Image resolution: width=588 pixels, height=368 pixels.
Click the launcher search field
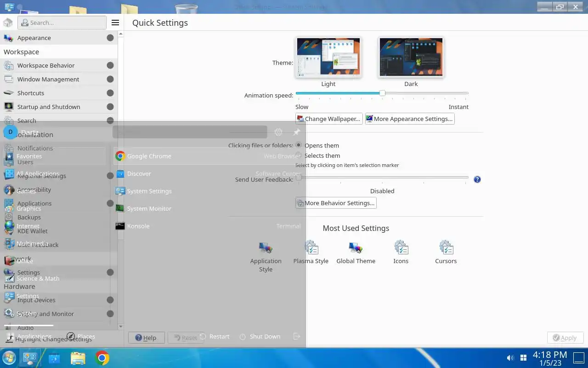190,132
